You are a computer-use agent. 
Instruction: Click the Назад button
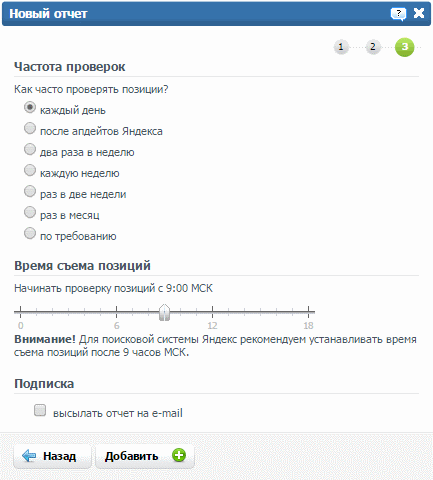(x=52, y=456)
